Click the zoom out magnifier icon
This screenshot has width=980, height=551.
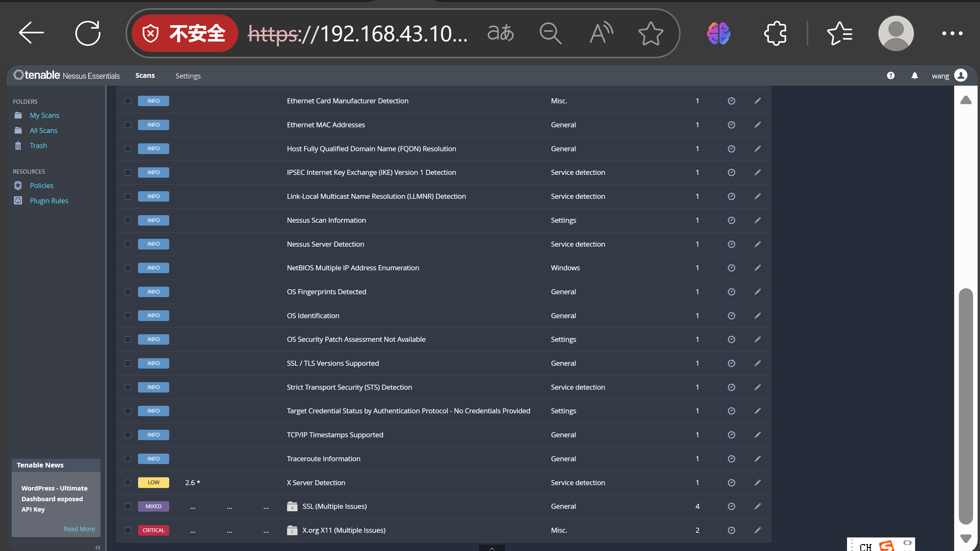coord(550,33)
